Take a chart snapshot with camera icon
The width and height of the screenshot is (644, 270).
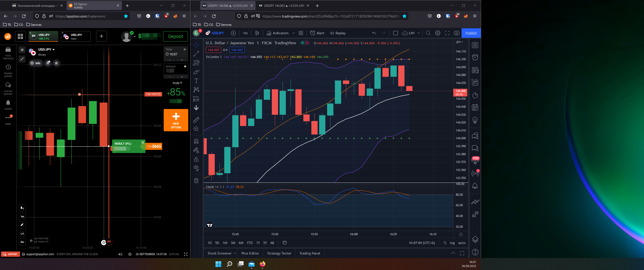point(457,33)
